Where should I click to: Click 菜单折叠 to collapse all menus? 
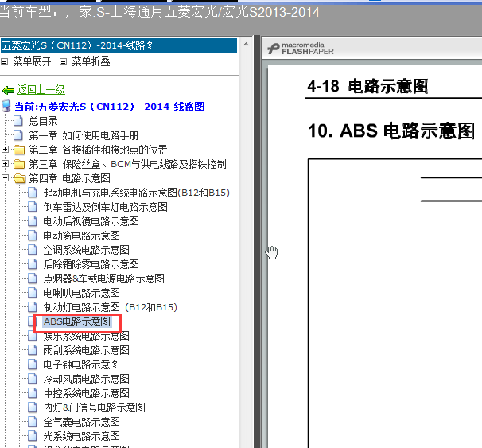91,61
